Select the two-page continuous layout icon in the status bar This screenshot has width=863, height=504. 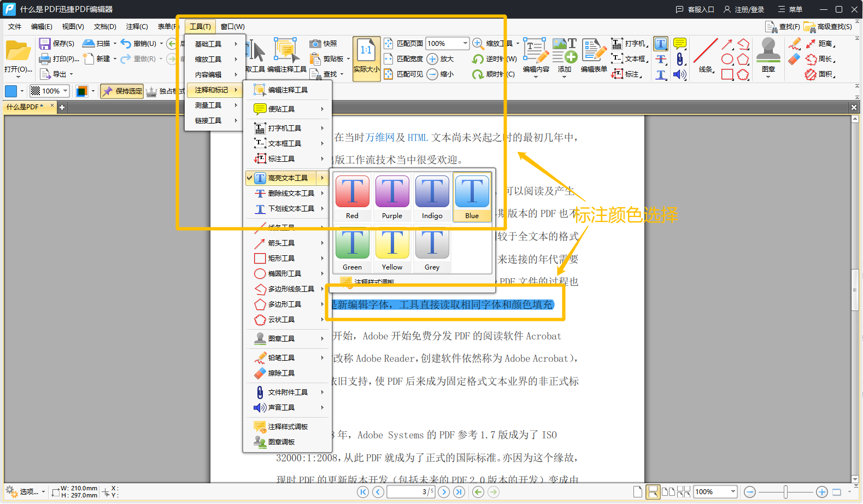pyautogui.click(x=684, y=492)
